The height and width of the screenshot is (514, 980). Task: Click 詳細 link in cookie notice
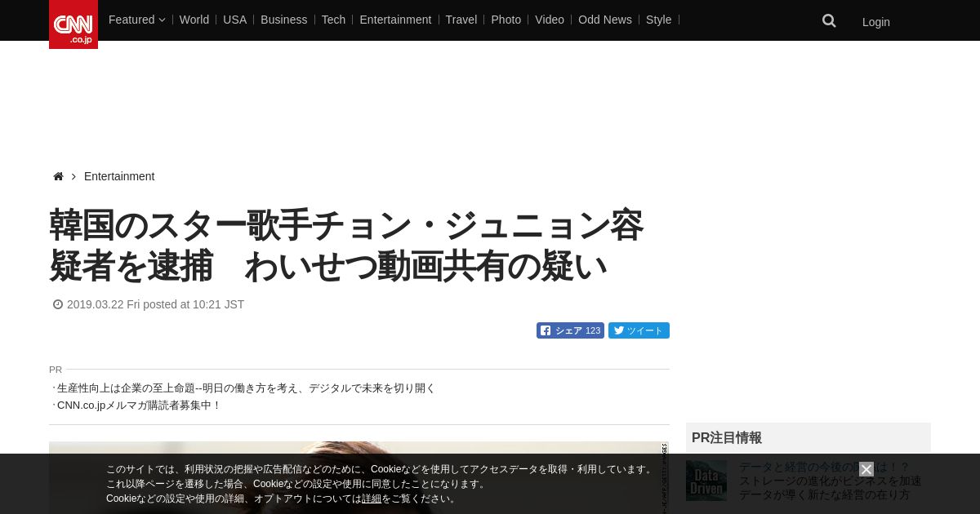372,498
